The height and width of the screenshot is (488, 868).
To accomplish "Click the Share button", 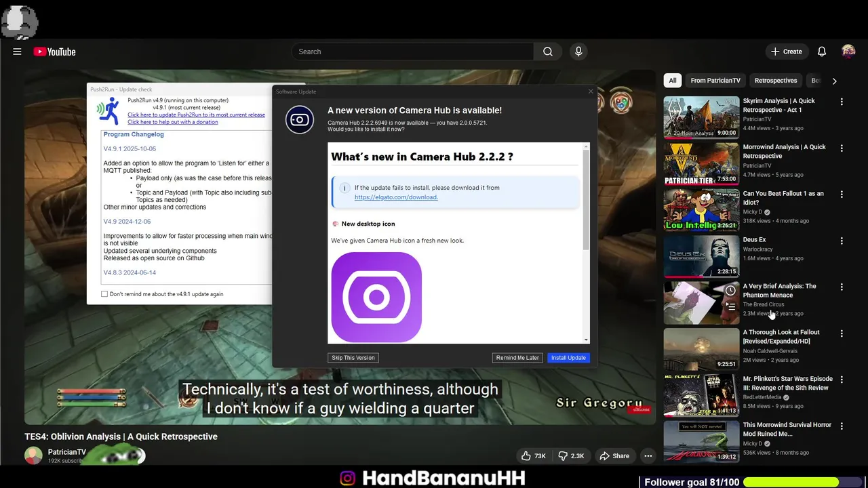I will pyautogui.click(x=614, y=456).
